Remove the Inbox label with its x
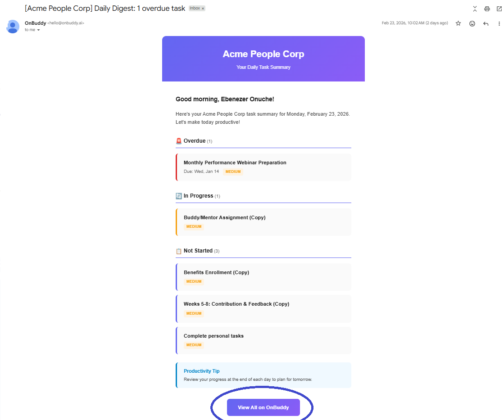 [203, 9]
